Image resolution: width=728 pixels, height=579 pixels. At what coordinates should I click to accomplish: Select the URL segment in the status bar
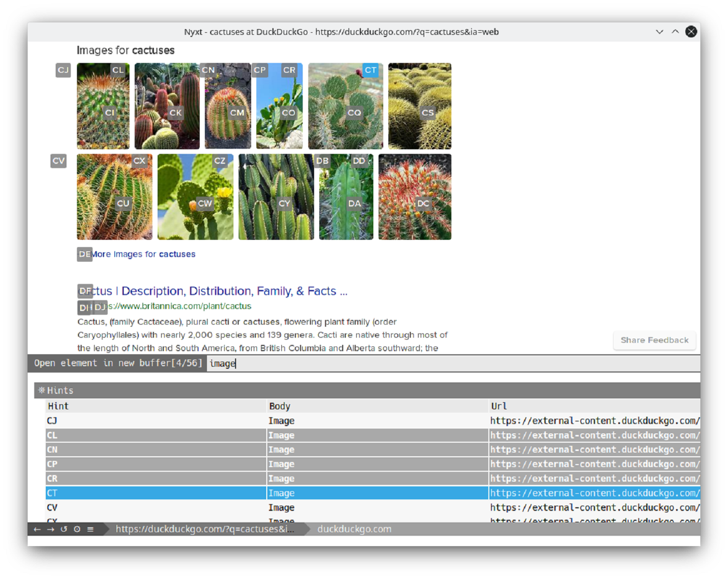pos(204,529)
